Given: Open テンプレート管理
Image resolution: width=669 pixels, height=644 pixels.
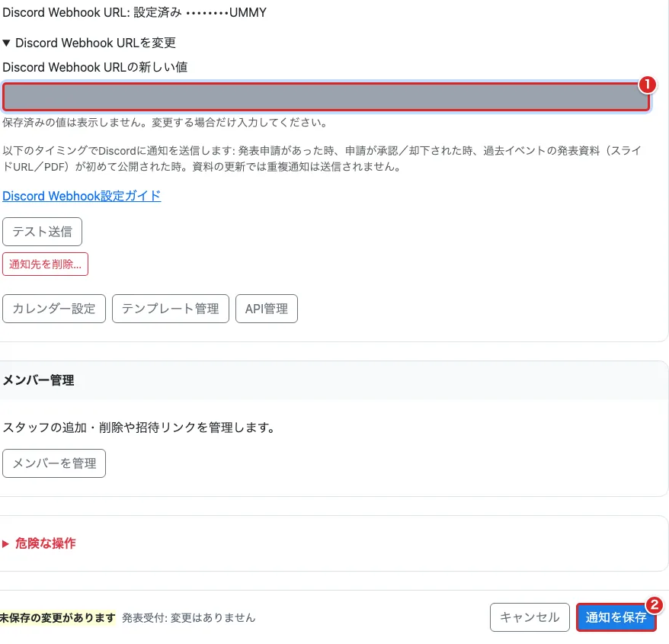Looking at the screenshot, I should point(170,309).
